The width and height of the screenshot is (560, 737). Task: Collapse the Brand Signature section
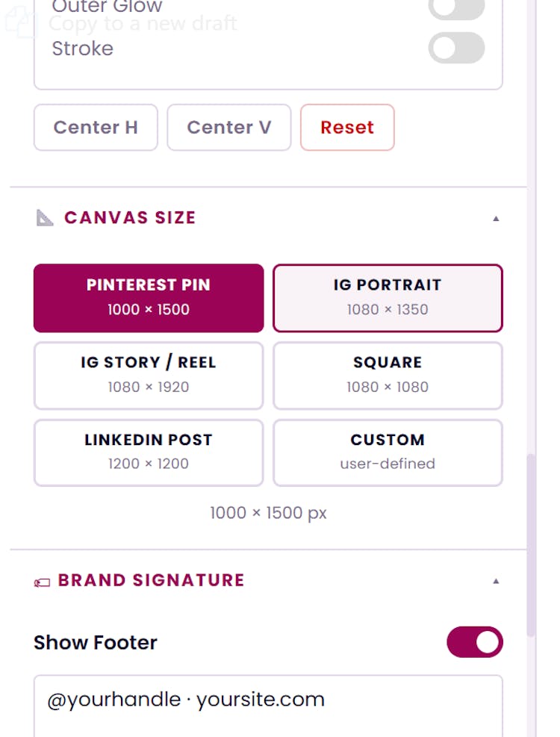click(496, 579)
